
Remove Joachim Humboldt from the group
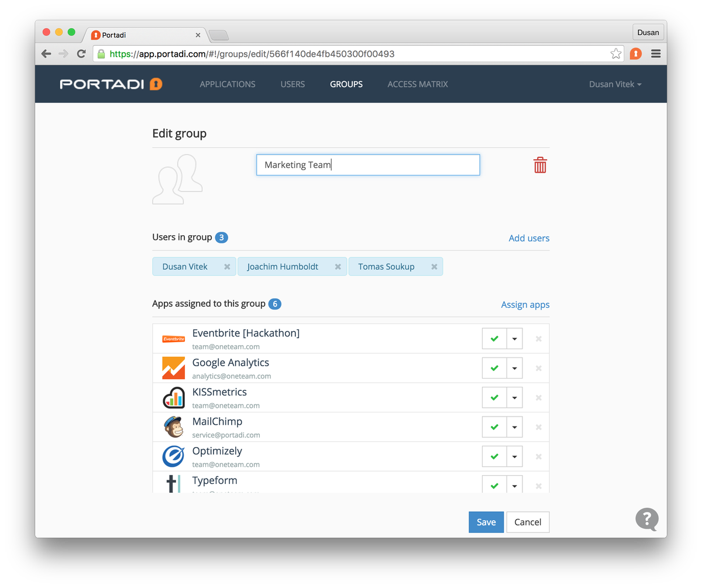pyautogui.click(x=338, y=267)
